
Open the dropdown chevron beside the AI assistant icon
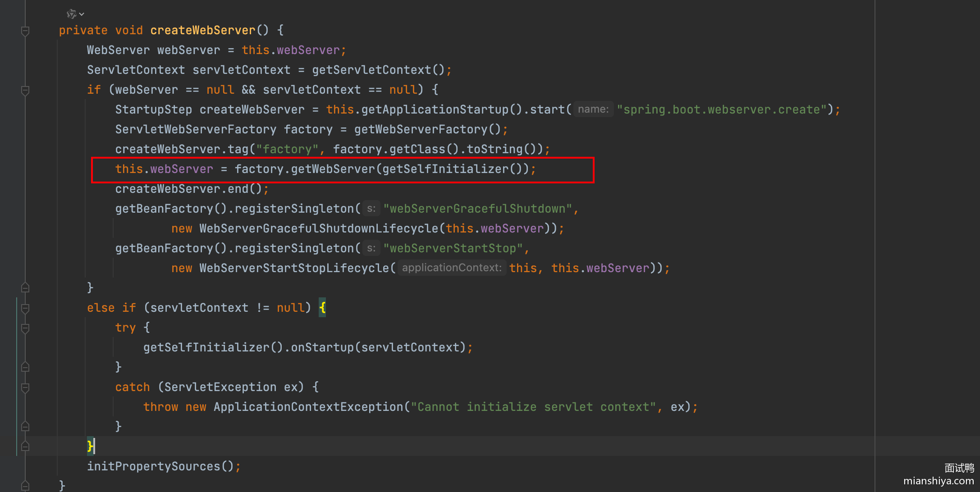(x=82, y=14)
